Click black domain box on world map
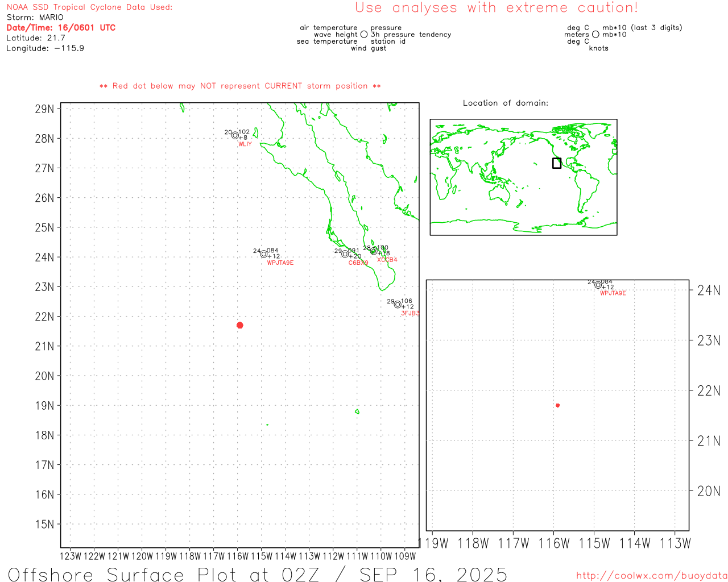The image size is (728, 582). (x=557, y=163)
